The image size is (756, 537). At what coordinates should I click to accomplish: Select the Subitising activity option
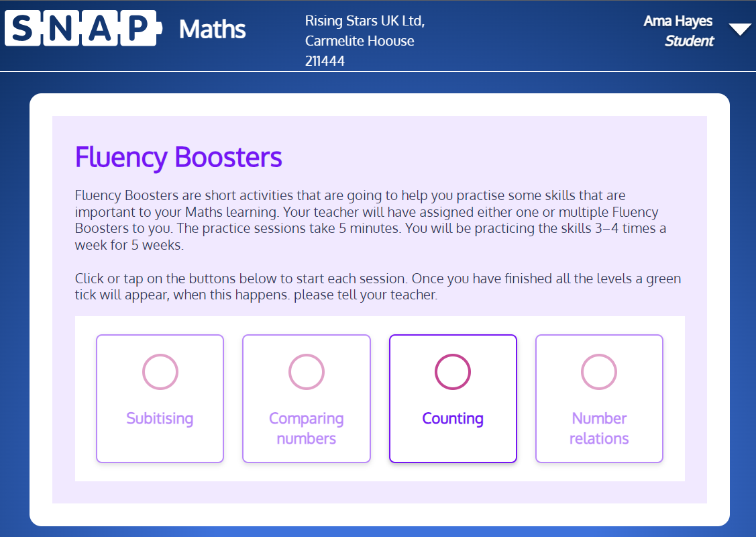pyautogui.click(x=160, y=399)
